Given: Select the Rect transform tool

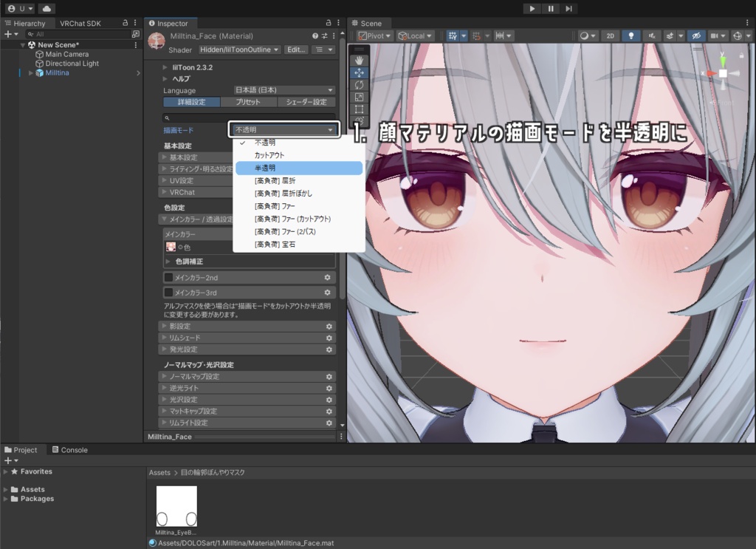Looking at the screenshot, I should coord(360,109).
